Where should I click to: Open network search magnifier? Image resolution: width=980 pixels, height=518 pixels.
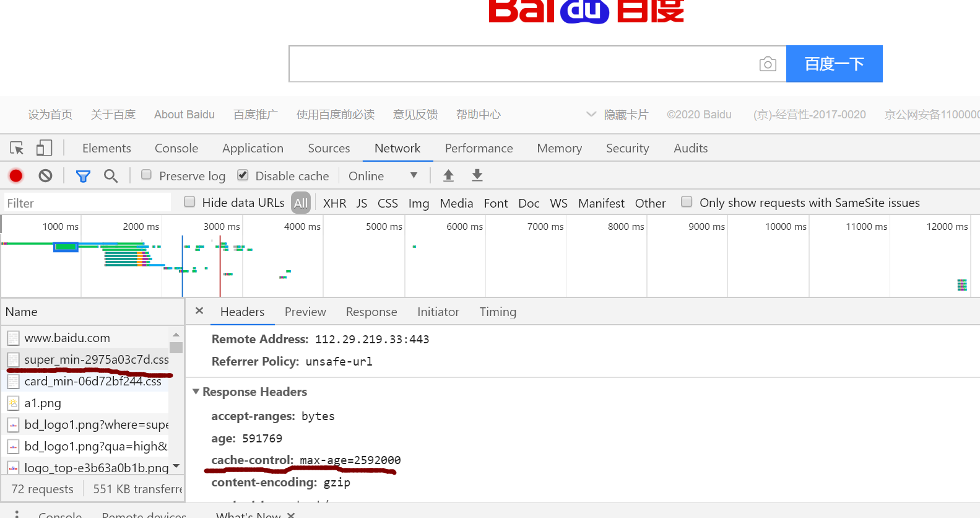pos(111,176)
